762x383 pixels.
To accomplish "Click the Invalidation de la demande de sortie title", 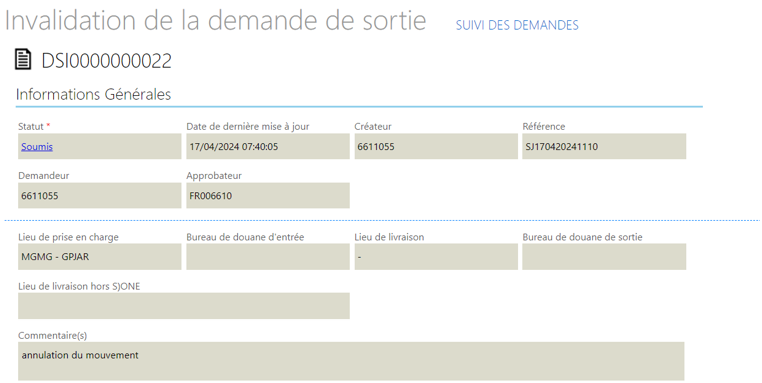I will [215, 21].
